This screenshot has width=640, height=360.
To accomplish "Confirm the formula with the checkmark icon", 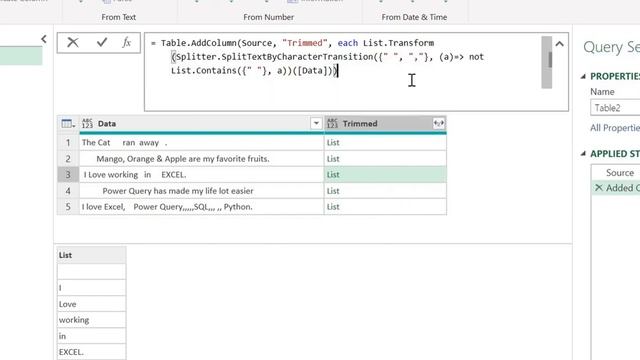I will [x=102, y=42].
